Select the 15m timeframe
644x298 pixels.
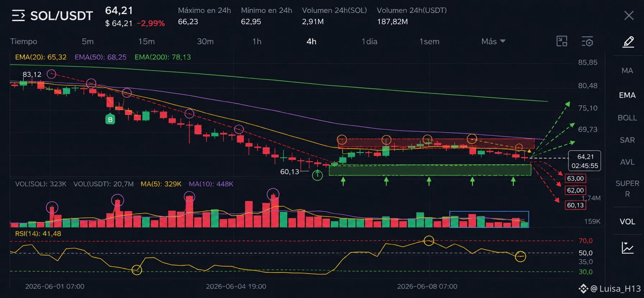[146, 41]
